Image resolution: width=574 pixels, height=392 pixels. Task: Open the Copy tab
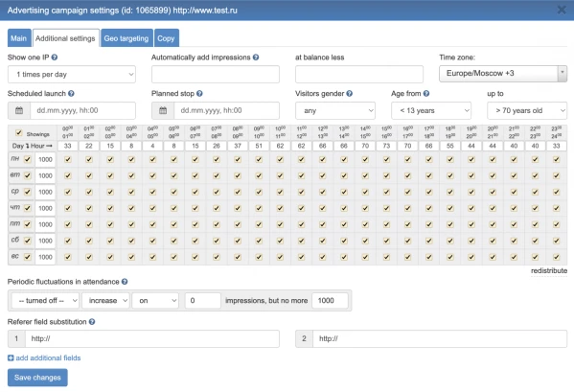coord(166,38)
